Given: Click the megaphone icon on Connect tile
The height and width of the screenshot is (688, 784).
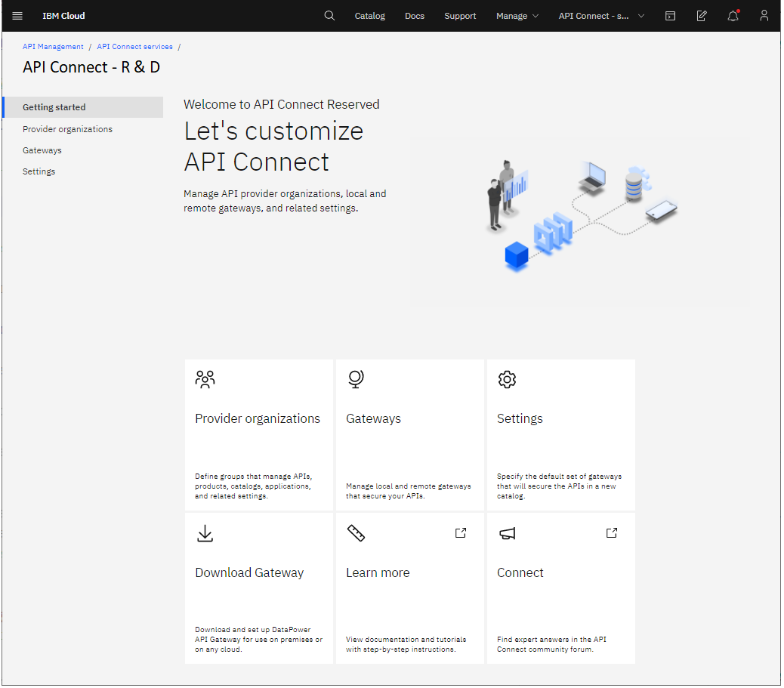Looking at the screenshot, I should click(507, 533).
